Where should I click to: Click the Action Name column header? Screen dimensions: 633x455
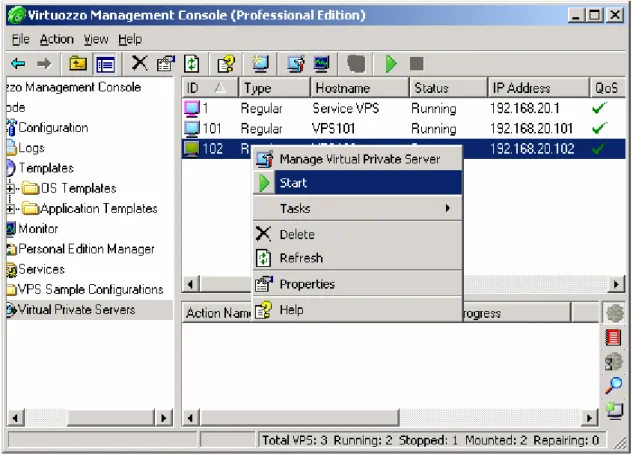(218, 313)
